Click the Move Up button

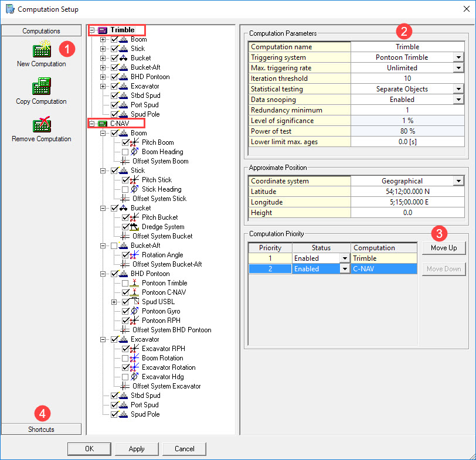pyautogui.click(x=444, y=248)
